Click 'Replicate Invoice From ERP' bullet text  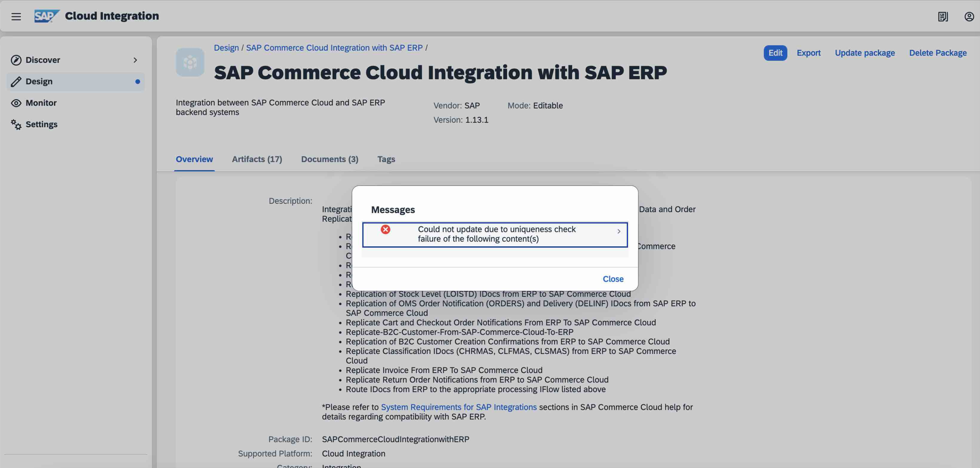click(x=444, y=370)
